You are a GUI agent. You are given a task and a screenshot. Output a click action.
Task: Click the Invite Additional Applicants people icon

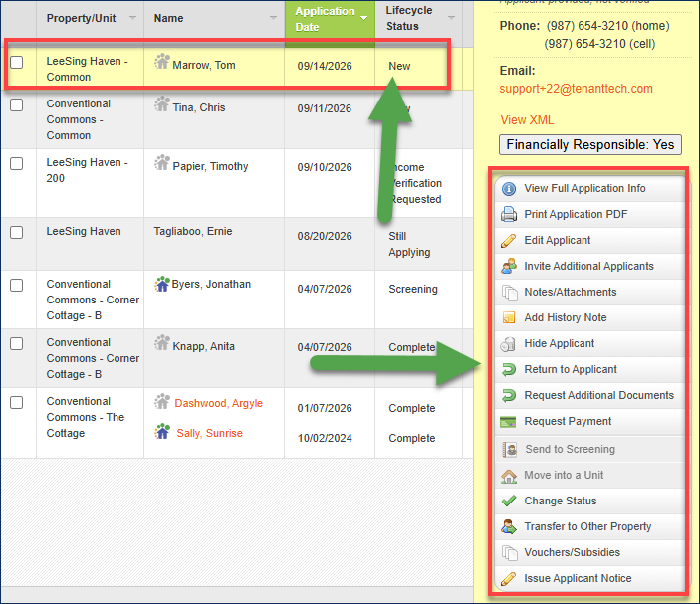pyautogui.click(x=509, y=267)
